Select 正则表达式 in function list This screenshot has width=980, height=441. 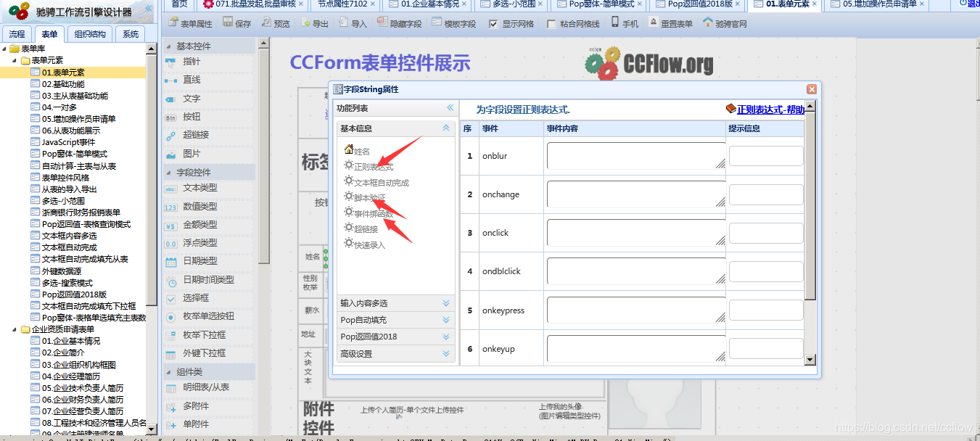[x=374, y=167]
